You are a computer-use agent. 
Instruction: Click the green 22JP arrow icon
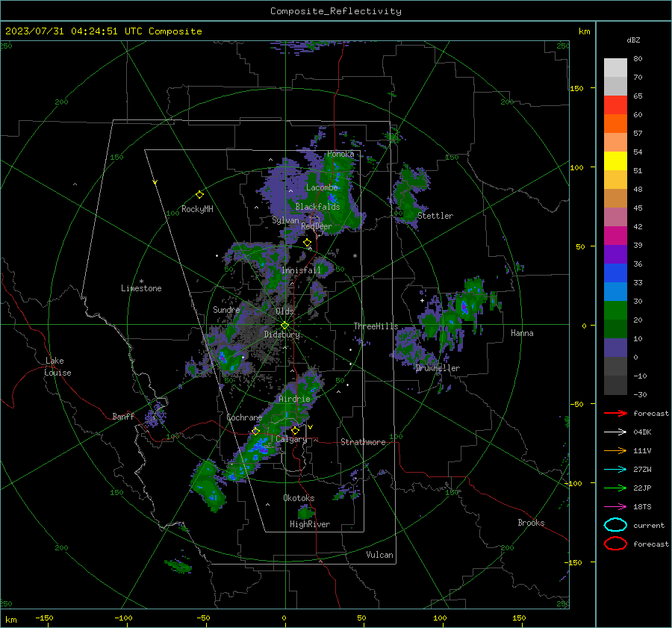pyautogui.click(x=615, y=488)
